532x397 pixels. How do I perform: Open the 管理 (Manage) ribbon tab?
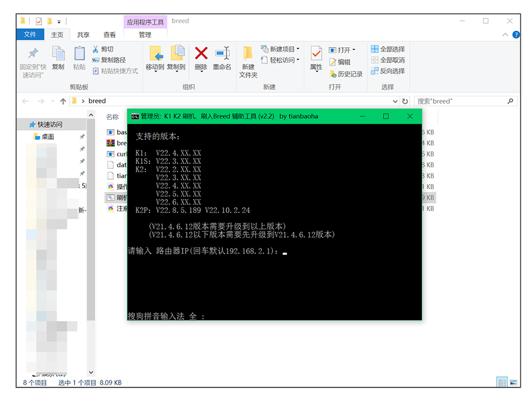tap(145, 34)
